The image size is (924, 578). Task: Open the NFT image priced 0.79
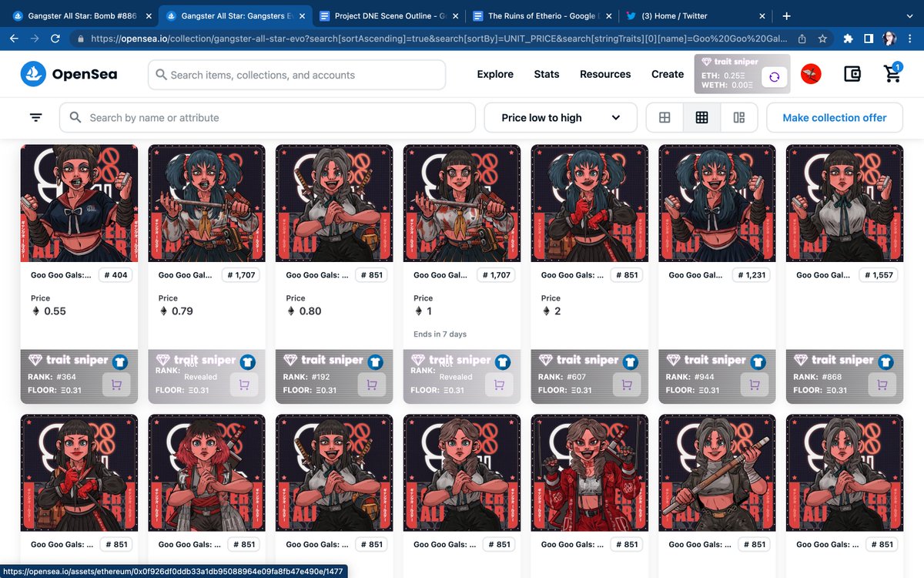coord(206,203)
